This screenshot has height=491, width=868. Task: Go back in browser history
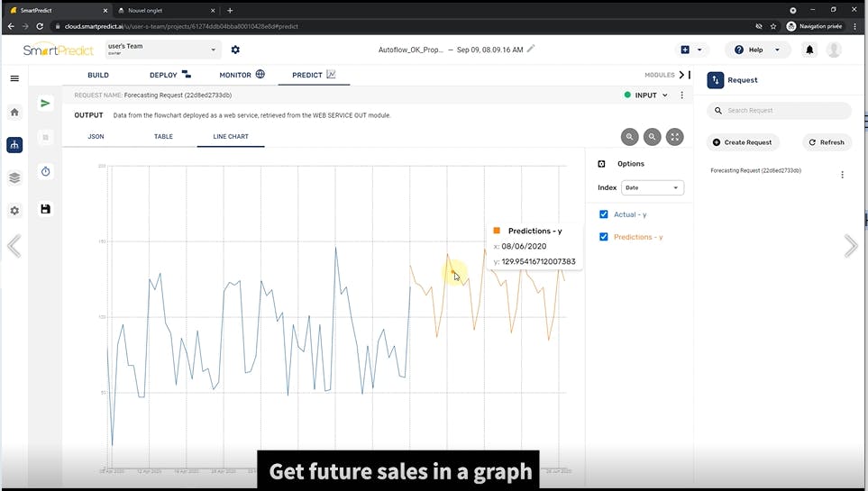pos(11,26)
